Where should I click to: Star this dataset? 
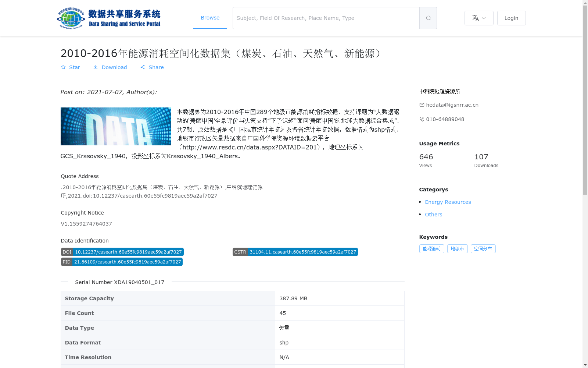tap(70, 67)
